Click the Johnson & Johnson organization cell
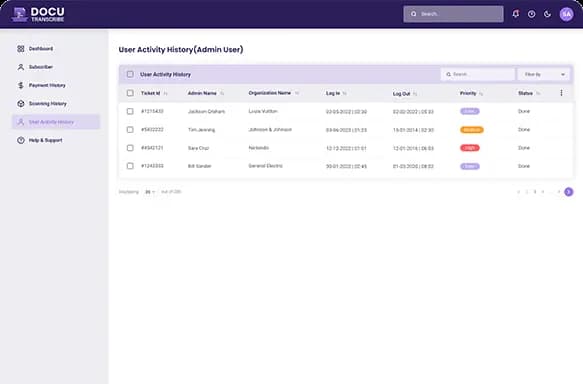The height and width of the screenshot is (384, 583). click(270, 129)
